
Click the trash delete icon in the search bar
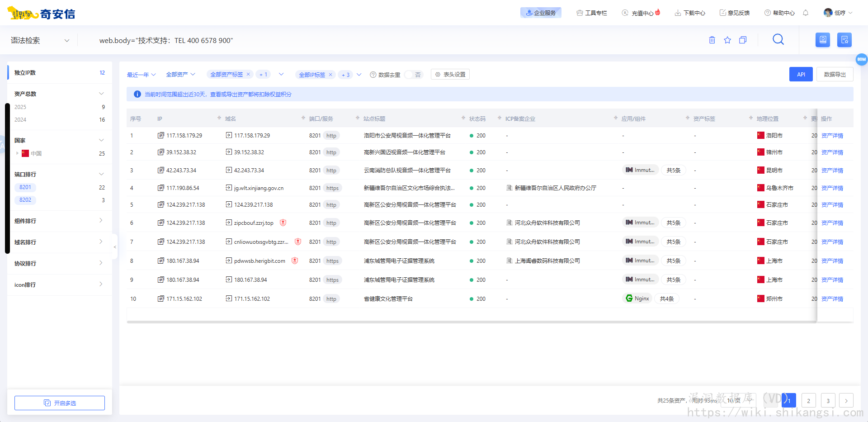[712, 40]
